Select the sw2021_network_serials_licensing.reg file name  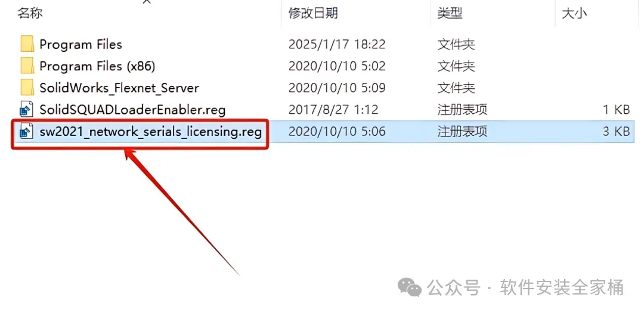click(x=150, y=132)
